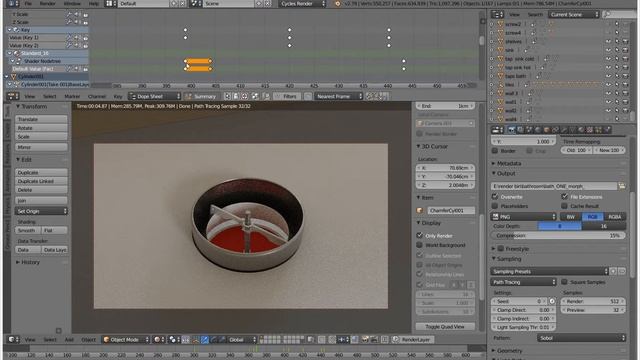Open the Object Mode dropdown
This screenshot has width=640, height=360.
pos(126,340)
